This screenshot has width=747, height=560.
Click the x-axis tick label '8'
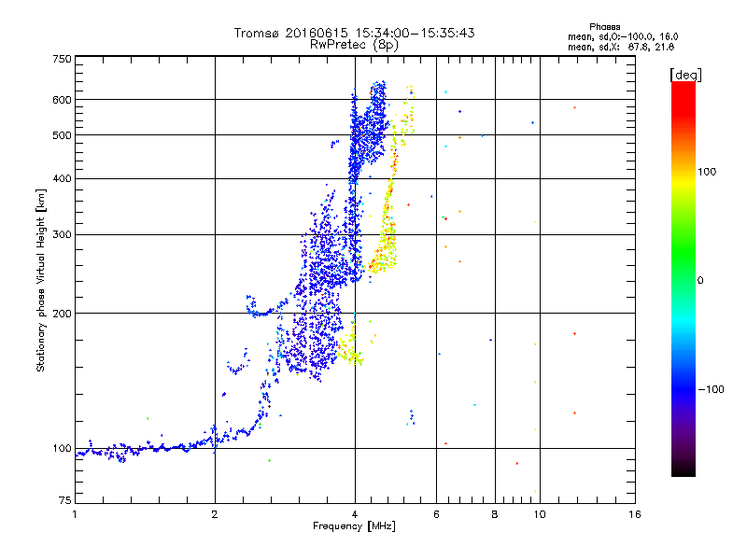pyautogui.click(x=495, y=514)
